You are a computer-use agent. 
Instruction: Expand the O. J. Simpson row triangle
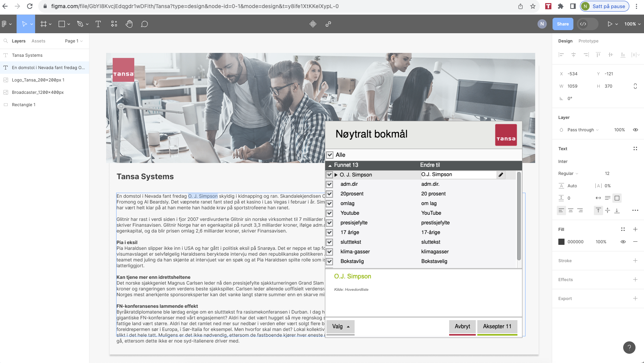336,175
